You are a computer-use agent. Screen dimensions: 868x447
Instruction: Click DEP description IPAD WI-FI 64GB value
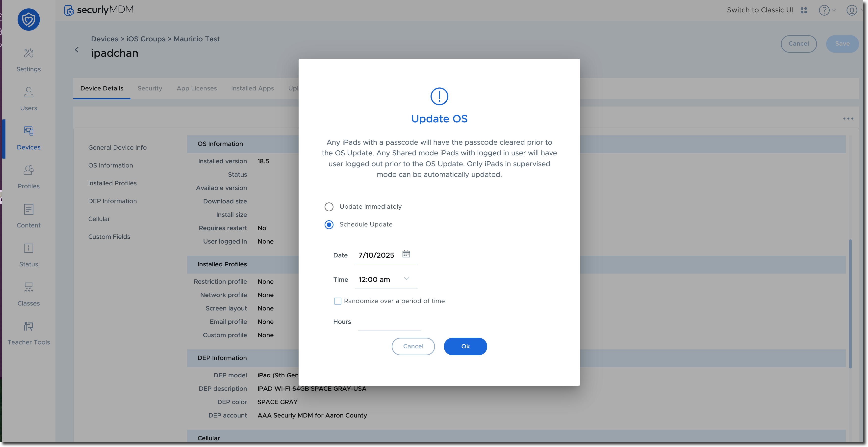coord(312,389)
